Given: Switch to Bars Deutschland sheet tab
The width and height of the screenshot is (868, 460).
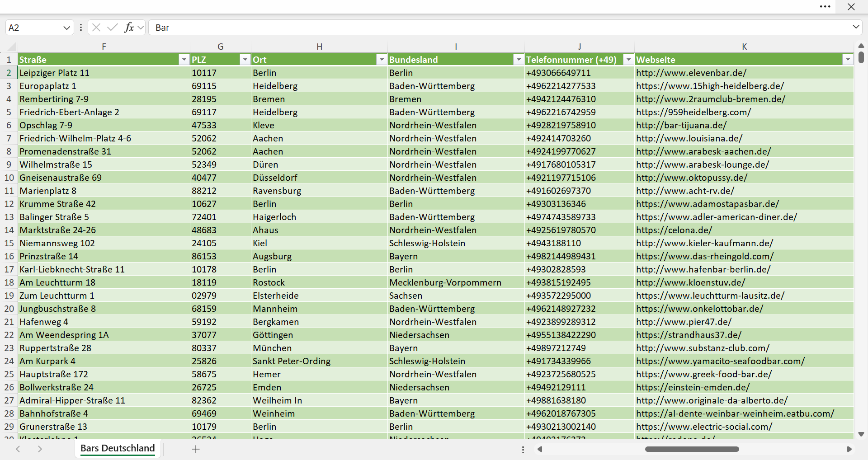Looking at the screenshot, I should (118, 448).
